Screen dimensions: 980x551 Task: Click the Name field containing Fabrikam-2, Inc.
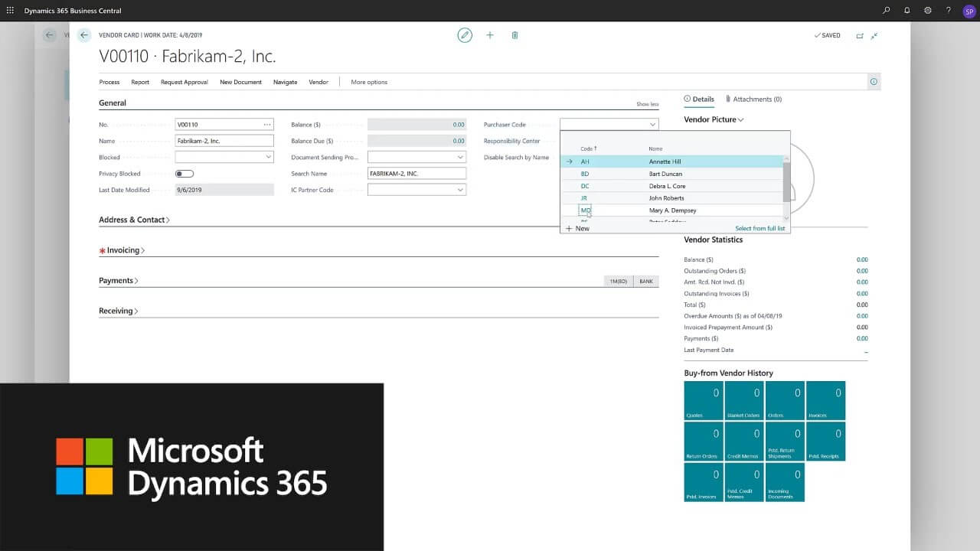click(x=224, y=141)
